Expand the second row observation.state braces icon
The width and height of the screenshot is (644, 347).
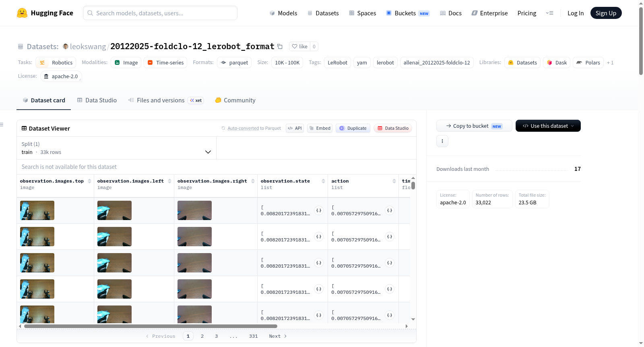tap(319, 237)
